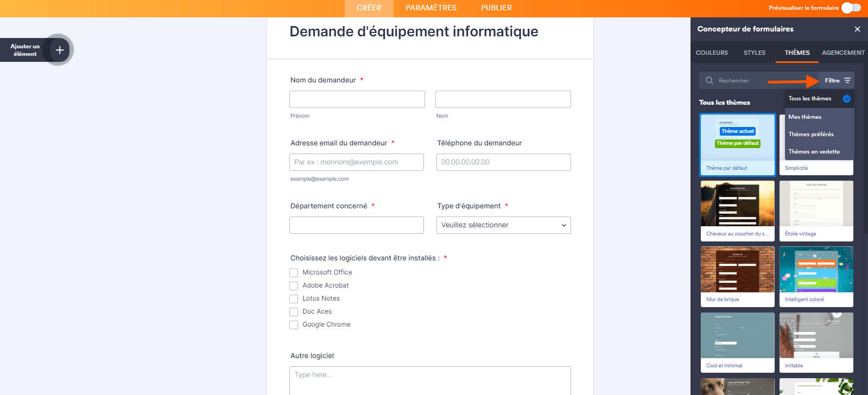The image size is (868, 395).
Task: Enable the Google Chrome checkbox
Action: [x=294, y=325]
